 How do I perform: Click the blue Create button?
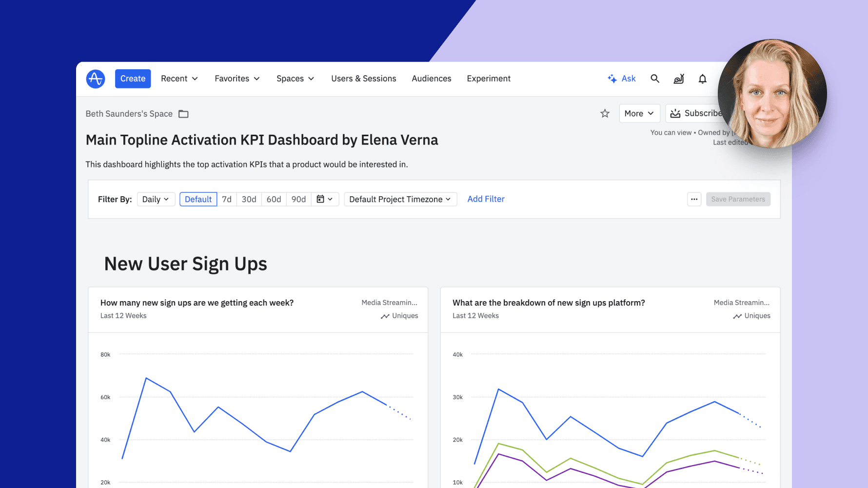[x=133, y=78]
